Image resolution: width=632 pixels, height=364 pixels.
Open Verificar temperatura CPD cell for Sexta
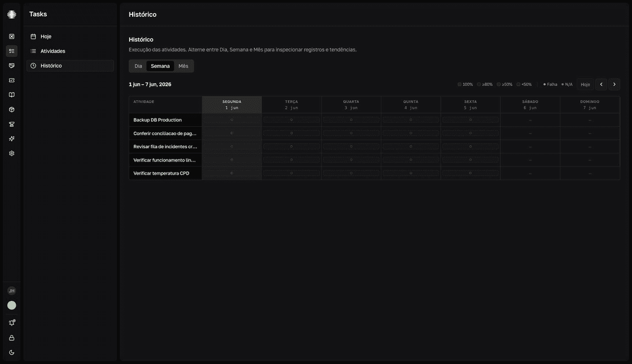470,173
